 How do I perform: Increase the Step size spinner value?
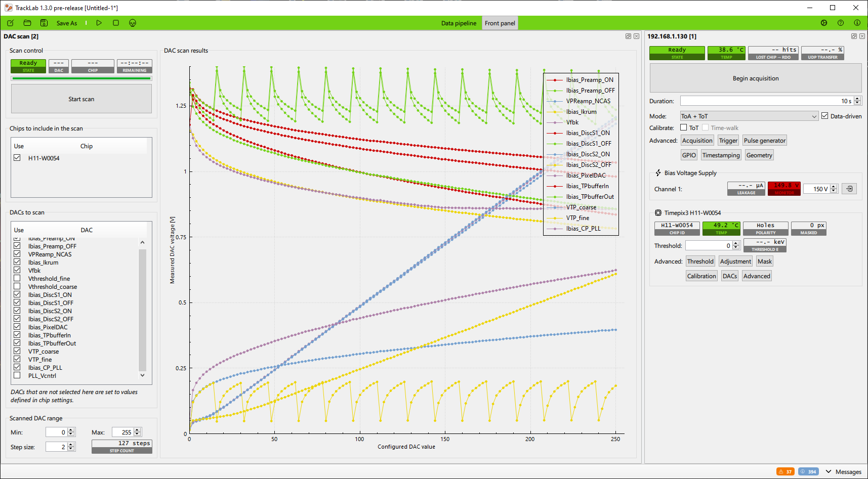point(71,444)
